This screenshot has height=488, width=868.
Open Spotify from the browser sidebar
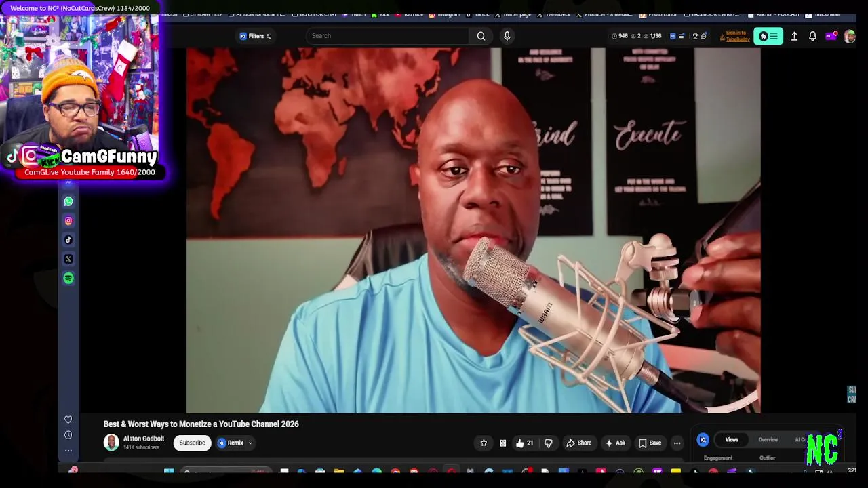click(68, 279)
